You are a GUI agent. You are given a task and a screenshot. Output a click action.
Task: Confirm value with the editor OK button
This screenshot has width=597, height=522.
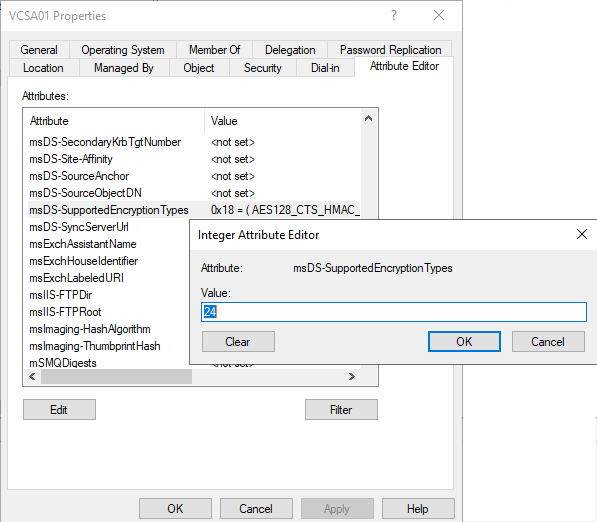(x=464, y=342)
